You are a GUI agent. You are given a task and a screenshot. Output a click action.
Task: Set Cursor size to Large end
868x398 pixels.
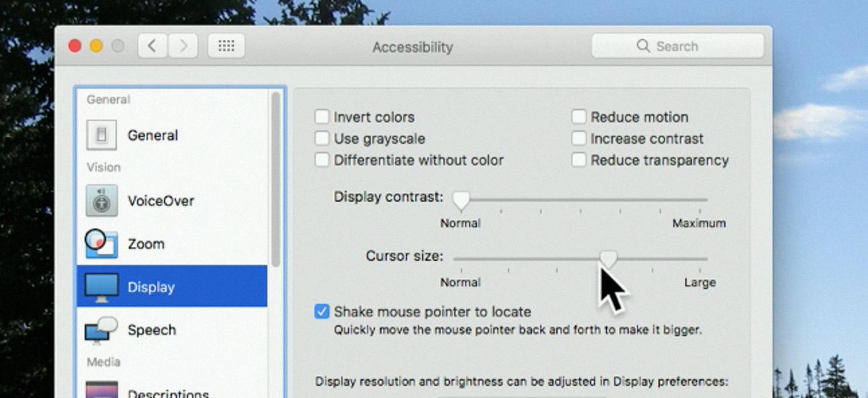(701, 258)
